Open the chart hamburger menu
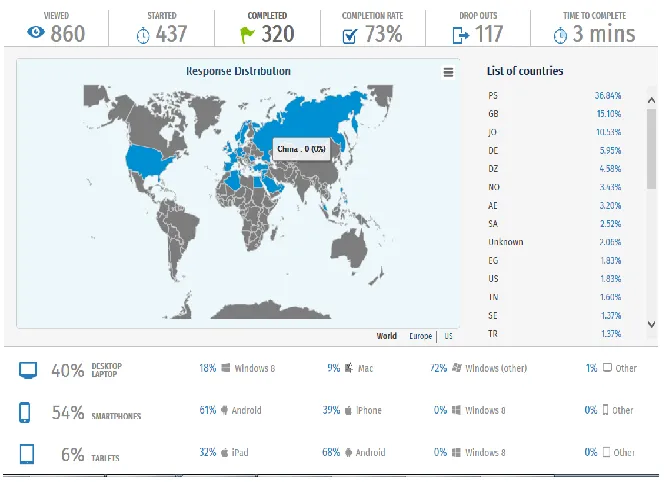Screen dimensions: 664x482 pos(448,72)
